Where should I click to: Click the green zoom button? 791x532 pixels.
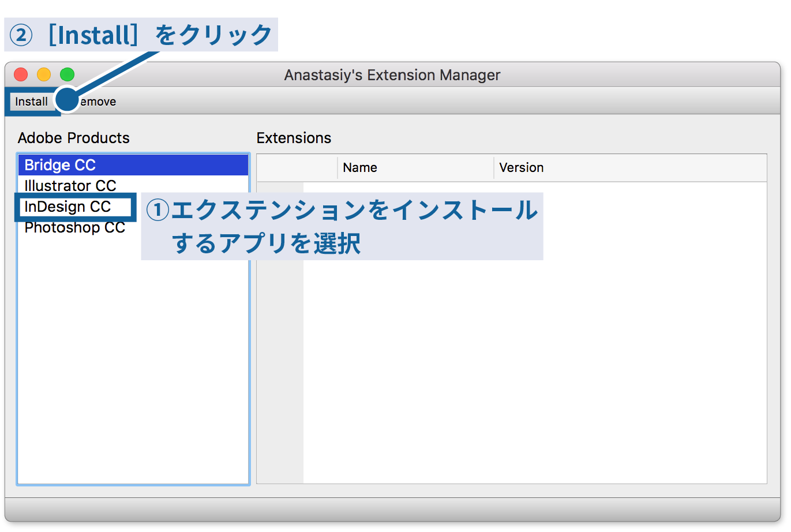[x=67, y=74]
